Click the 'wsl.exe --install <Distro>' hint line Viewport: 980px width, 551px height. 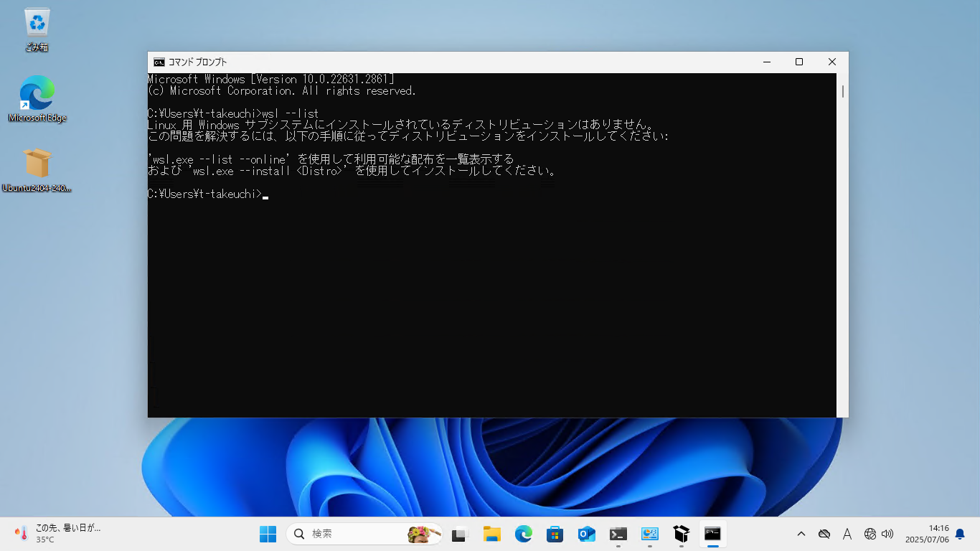(352, 171)
